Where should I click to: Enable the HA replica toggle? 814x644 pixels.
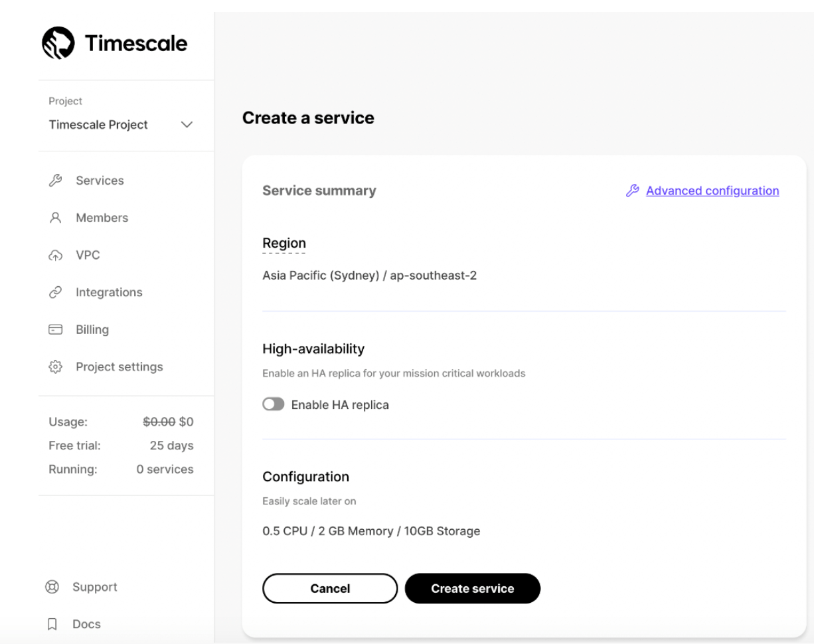pos(273,405)
